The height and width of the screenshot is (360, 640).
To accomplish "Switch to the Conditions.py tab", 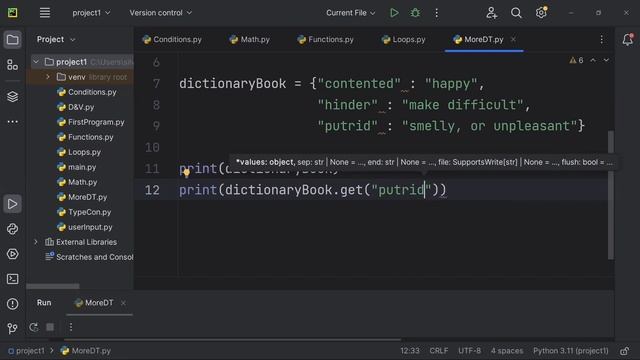I will point(172,40).
